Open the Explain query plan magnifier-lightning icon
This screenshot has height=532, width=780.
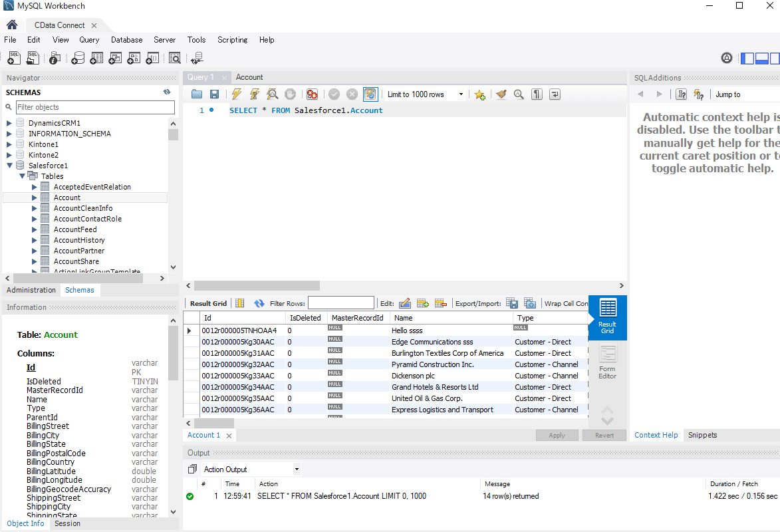(272, 94)
